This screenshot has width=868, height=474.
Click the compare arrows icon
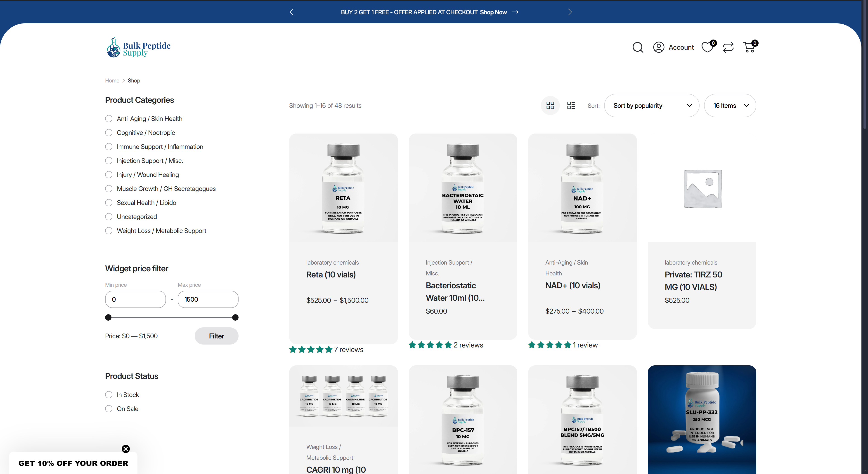[728, 47]
